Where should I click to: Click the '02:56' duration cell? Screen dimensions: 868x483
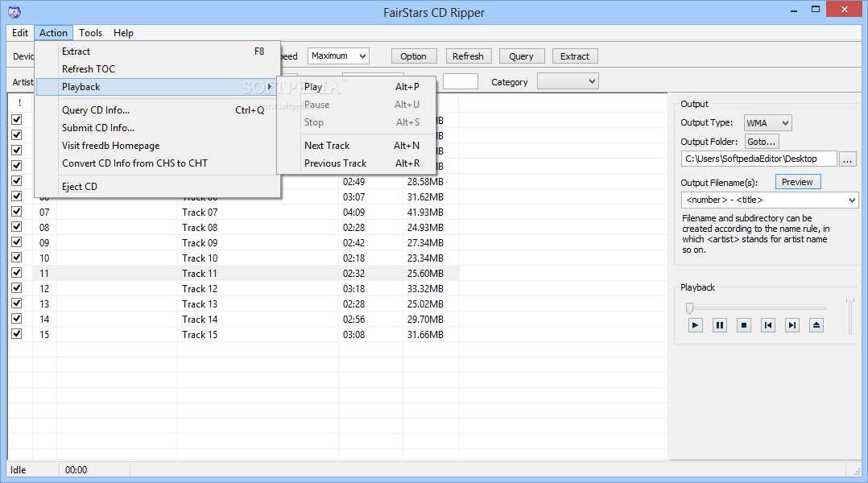point(353,320)
